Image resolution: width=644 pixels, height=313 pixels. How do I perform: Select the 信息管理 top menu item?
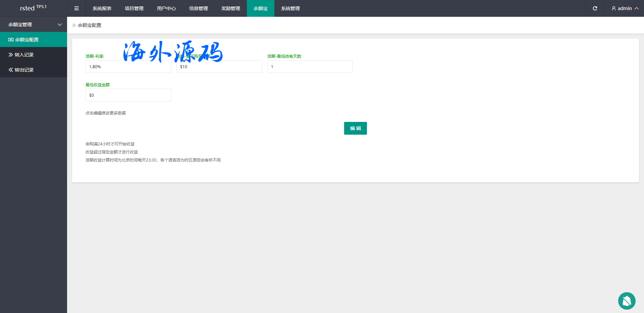coord(199,8)
